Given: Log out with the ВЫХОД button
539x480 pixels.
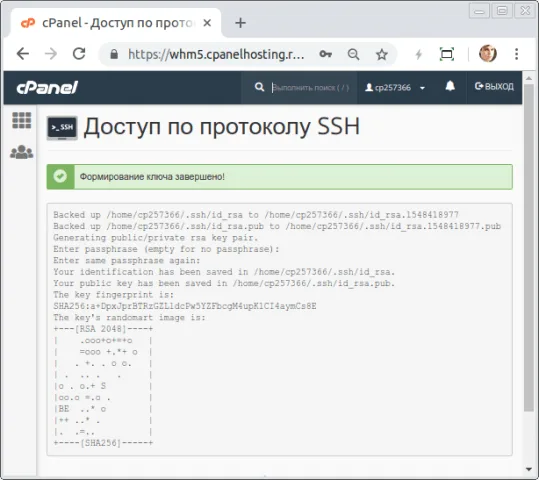Looking at the screenshot, I should click(x=494, y=86).
